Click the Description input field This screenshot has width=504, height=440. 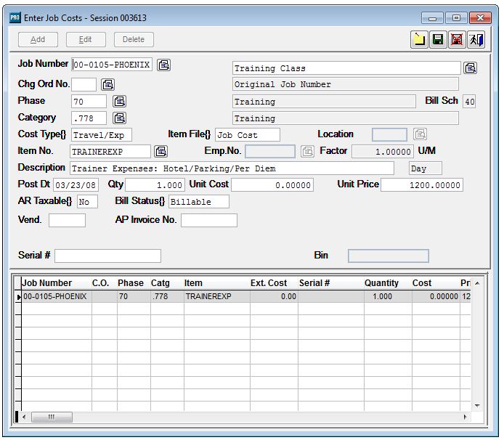(232, 168)
